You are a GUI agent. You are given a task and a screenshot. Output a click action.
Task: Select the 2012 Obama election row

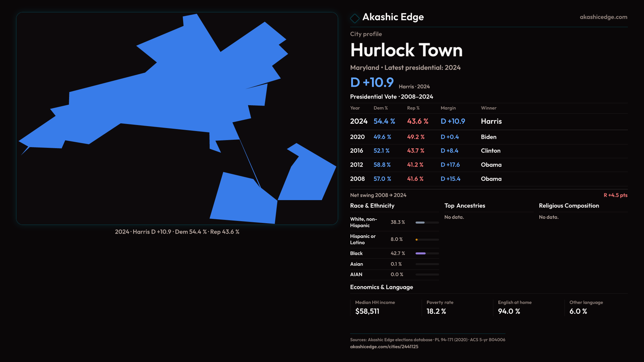[x=488, y=165]
